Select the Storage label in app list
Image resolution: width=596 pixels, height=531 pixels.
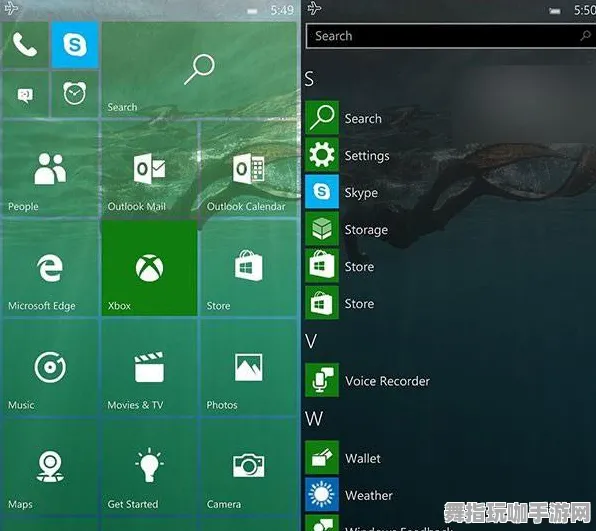pyautogui.click(x=366, y=230)
